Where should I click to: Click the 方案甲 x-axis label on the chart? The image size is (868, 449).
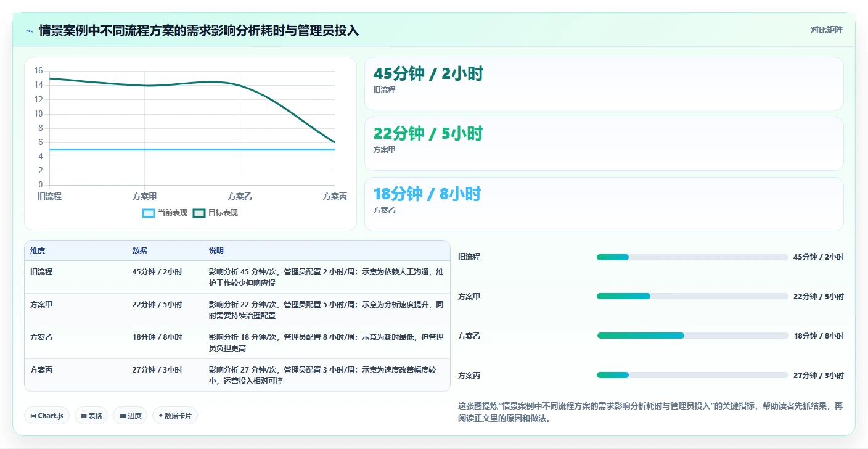(x=145, y=197)
